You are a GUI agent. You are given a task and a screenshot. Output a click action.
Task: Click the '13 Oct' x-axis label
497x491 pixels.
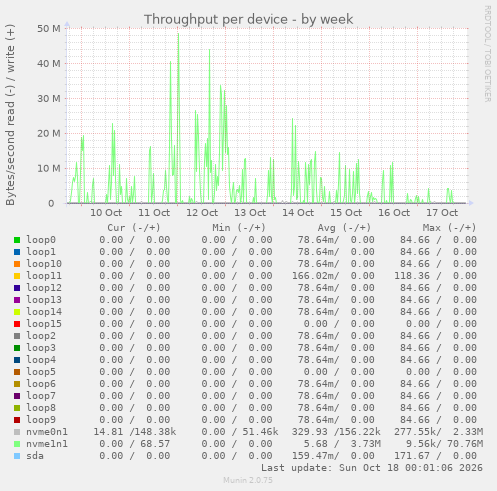[x=250, y=212]
